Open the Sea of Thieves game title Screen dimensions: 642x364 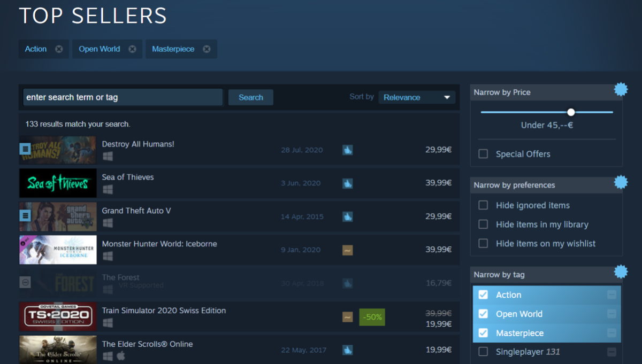click(x=128, y=177)
